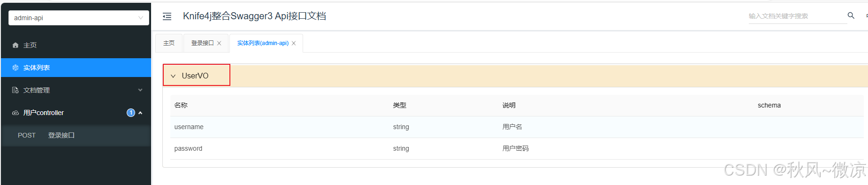Click the UserVO panel header title
Screen dimensions: 868x185
tap(195, 76)
